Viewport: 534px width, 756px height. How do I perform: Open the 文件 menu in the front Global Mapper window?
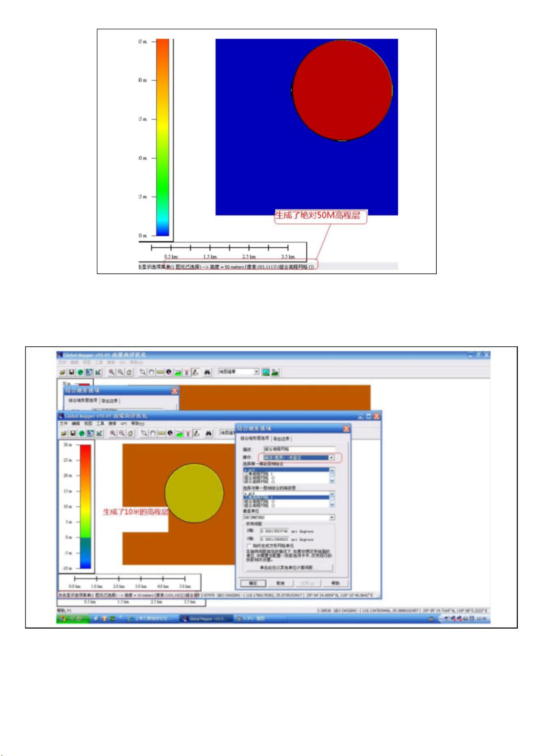pyautogui.click(x=64, y=424)
